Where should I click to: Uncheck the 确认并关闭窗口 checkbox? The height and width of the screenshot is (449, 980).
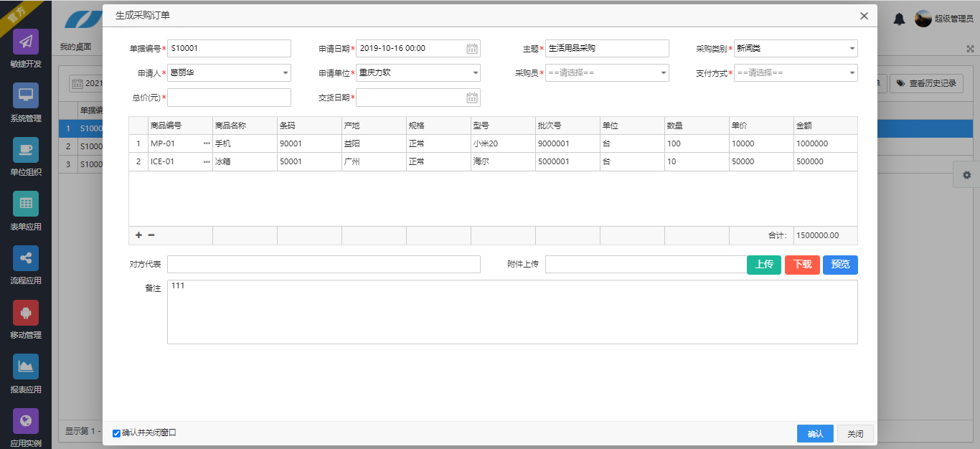(x=116, y=433)
